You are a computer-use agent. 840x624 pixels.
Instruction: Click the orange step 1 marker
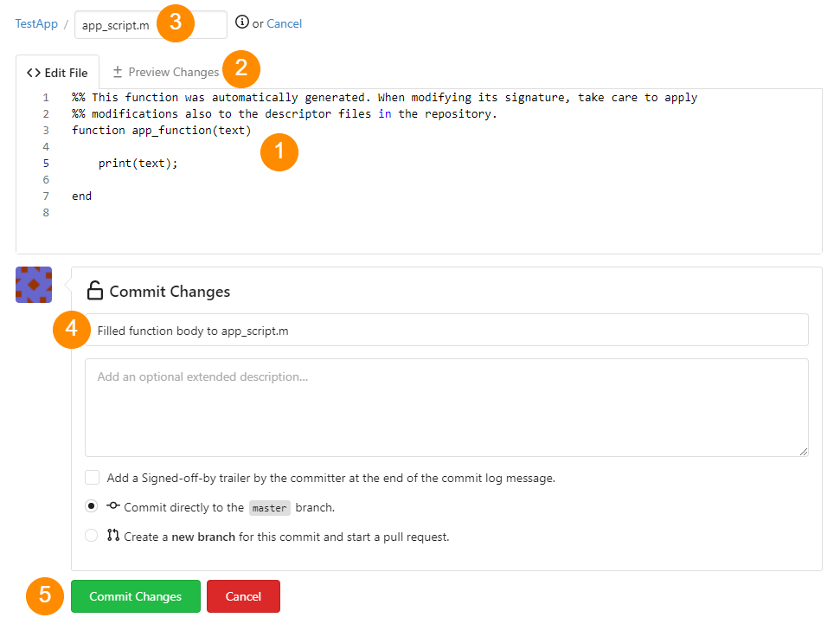(279, 152)
